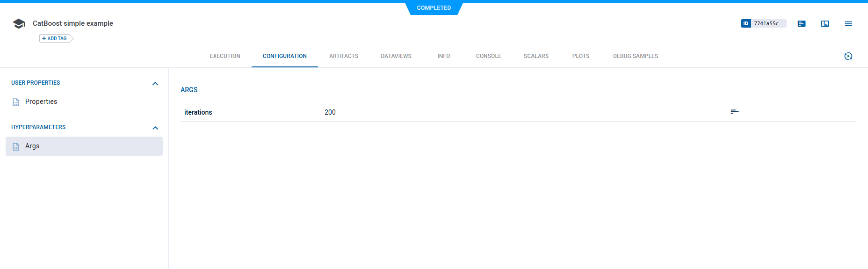Image resolution: width=868 pixels, height=269 pixels.
Task: Show the Debug Samples tab
Action: [x=635, y=56]
